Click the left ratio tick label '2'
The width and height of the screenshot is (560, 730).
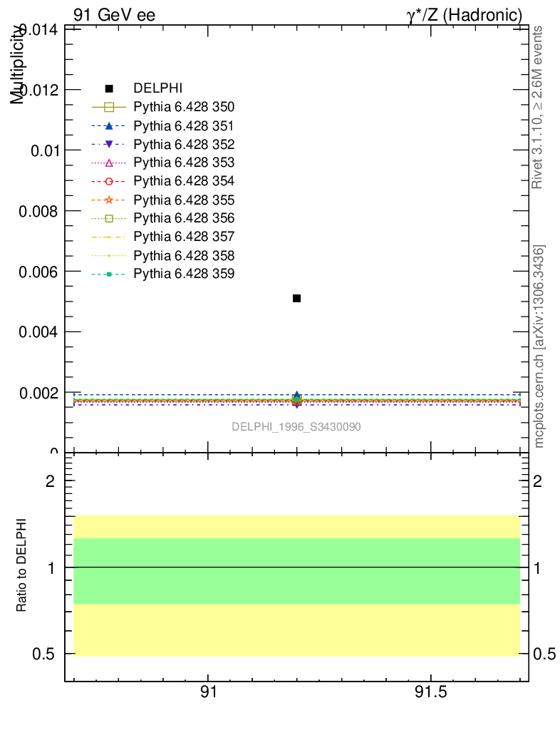51,481
